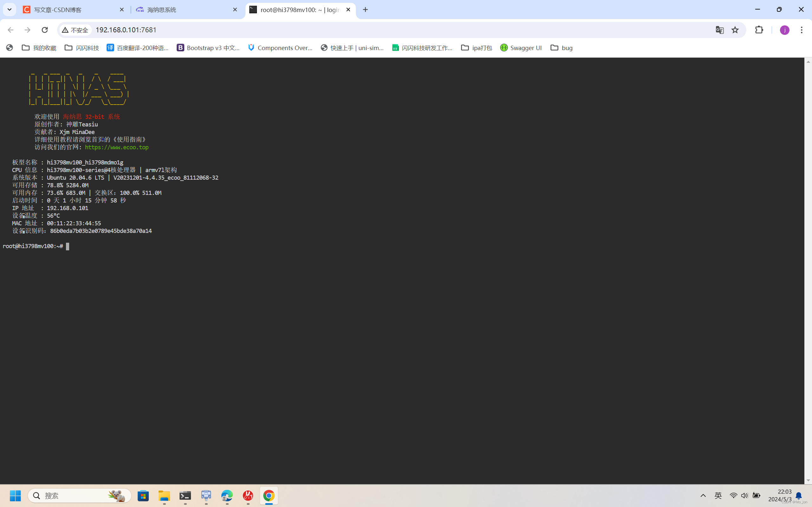The image size is (812, 507).
Task: Mute the system volume
Action: pos(744,496)
